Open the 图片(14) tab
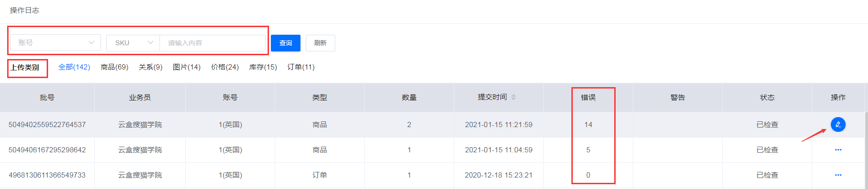The height and width of the screenshot is (189, 868). click(x=187, y=67)
